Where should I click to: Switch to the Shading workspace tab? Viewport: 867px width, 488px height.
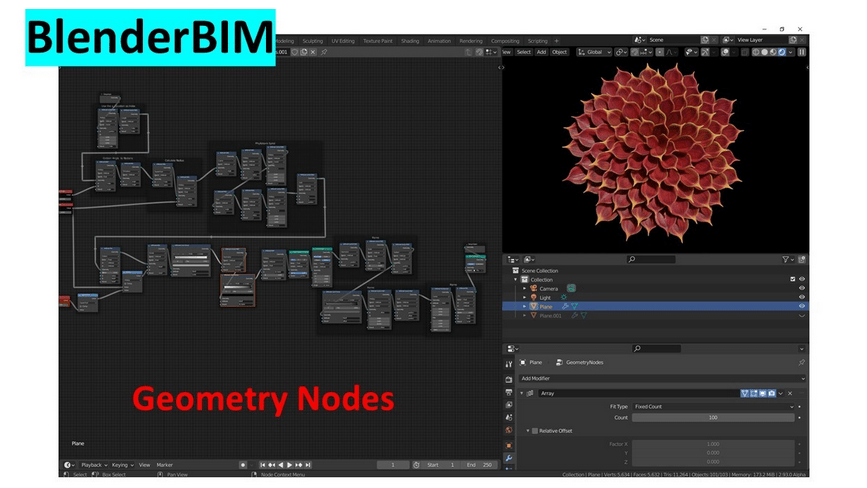point(410,41)
